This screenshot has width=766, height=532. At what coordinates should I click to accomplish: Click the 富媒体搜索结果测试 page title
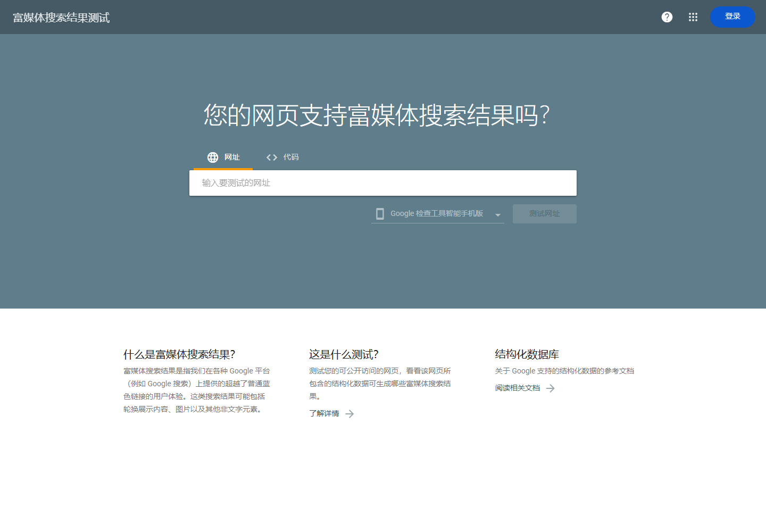click(x=61, y=18)
